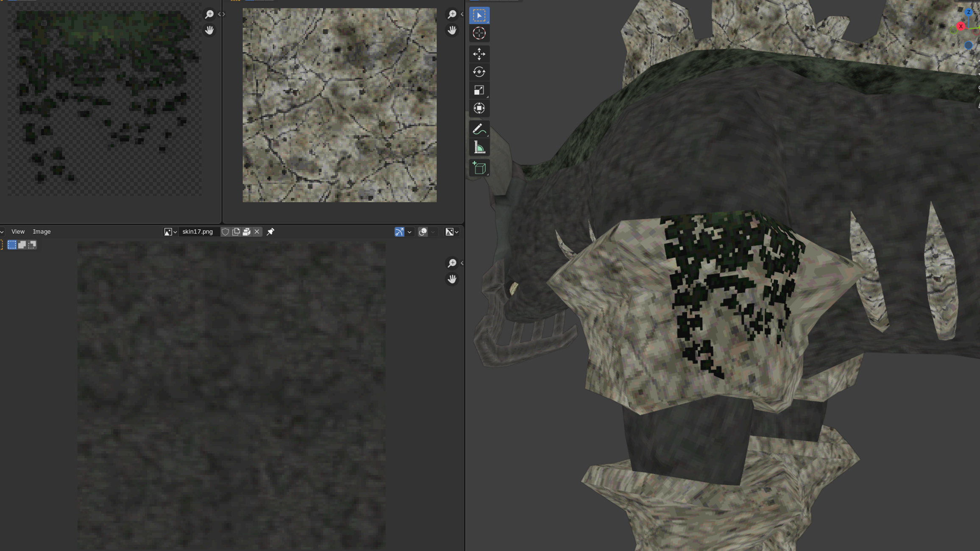Select the Measure tool
Image resolution: width=980 pixels, height=551 pixels.
click(479, 147)
